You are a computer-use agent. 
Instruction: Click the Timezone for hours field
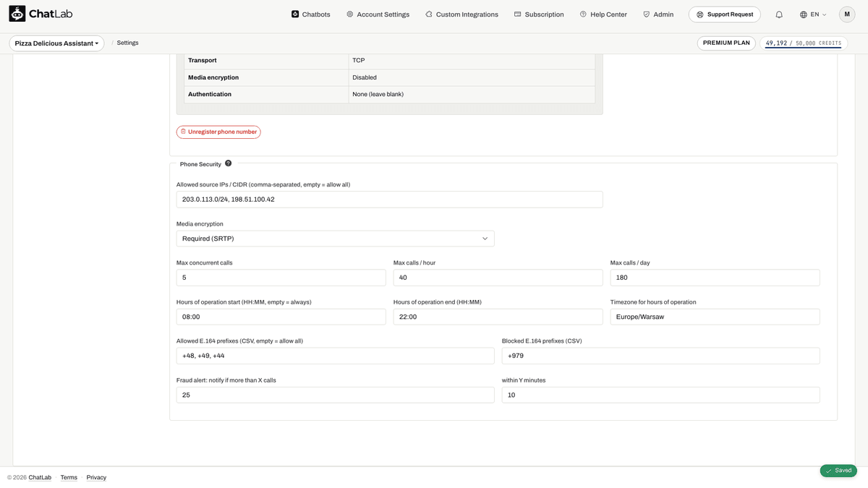click(x=715, y=317)
